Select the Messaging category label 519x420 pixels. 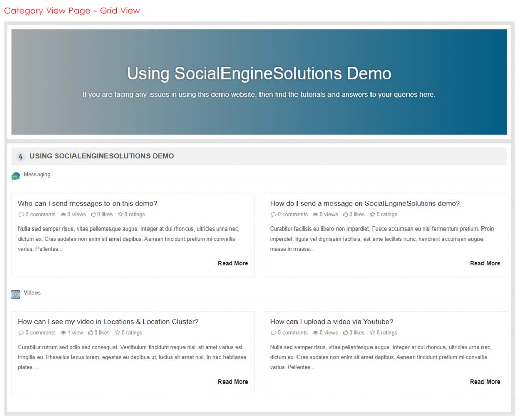(38, 174)
